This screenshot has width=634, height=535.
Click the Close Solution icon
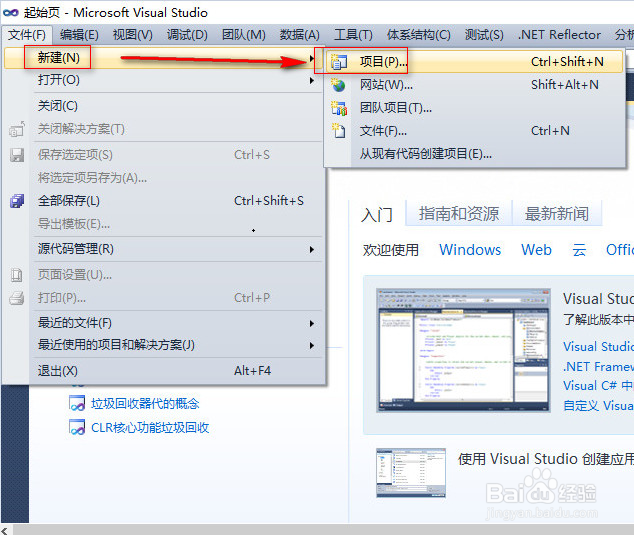point(17,129)
